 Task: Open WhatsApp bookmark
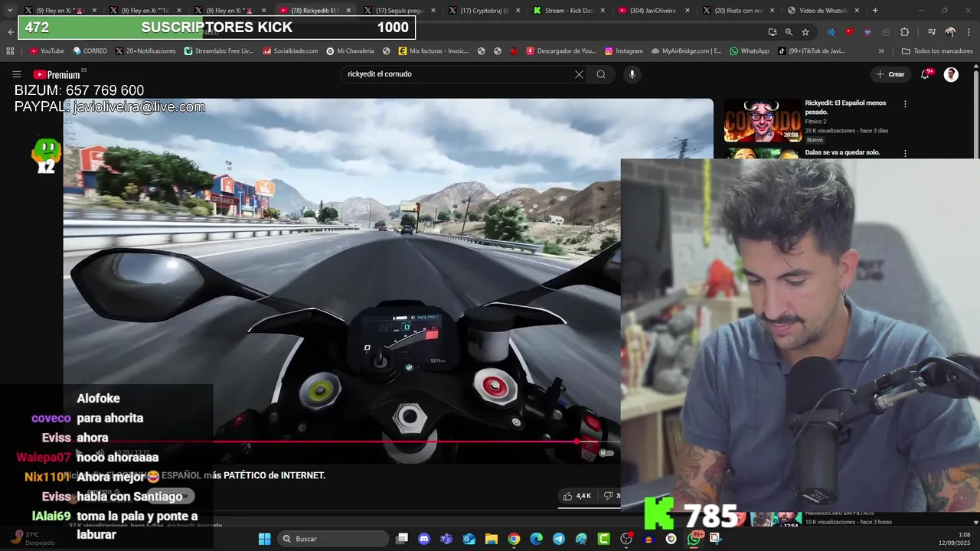[x=749, y=51]
